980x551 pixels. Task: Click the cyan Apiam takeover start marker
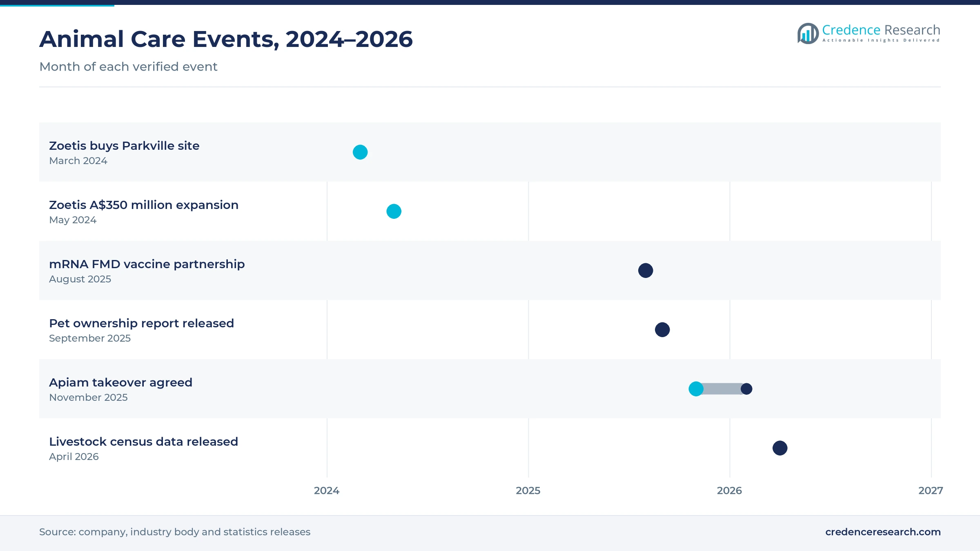click(696, 389)
